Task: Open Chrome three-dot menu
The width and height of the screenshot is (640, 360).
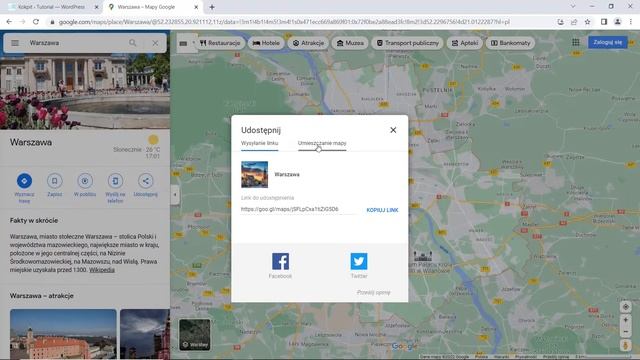Action: [631, 22]
